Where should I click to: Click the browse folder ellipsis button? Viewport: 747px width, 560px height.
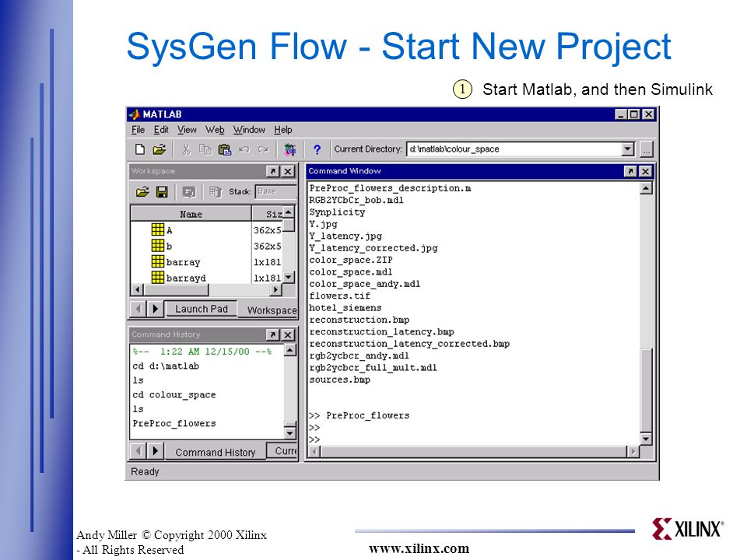click(646, 149)
